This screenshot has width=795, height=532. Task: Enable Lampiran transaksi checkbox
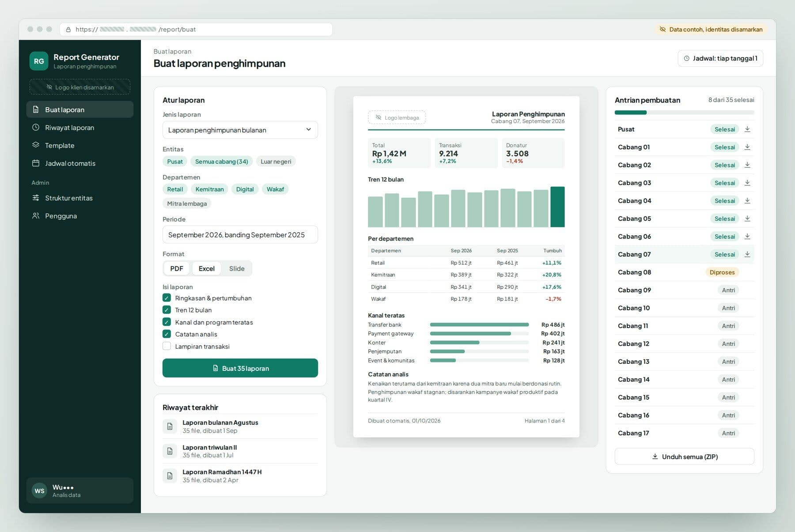coord(167,346)
